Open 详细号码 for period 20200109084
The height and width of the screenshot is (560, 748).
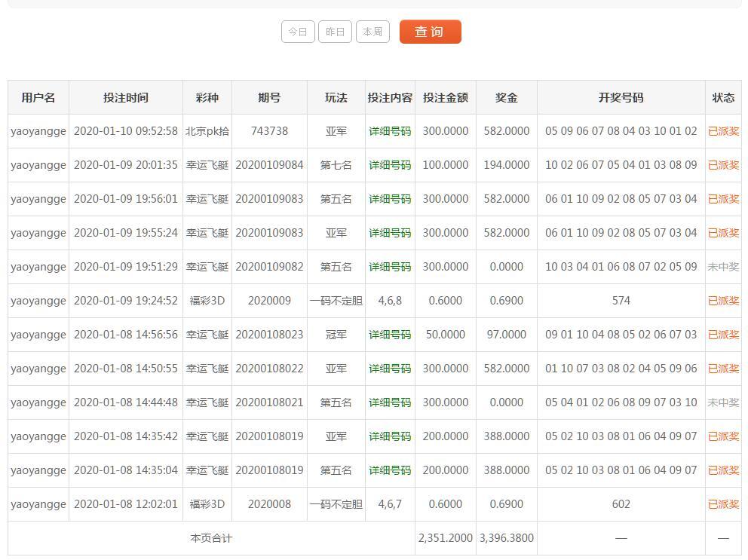tap(390, 165)
